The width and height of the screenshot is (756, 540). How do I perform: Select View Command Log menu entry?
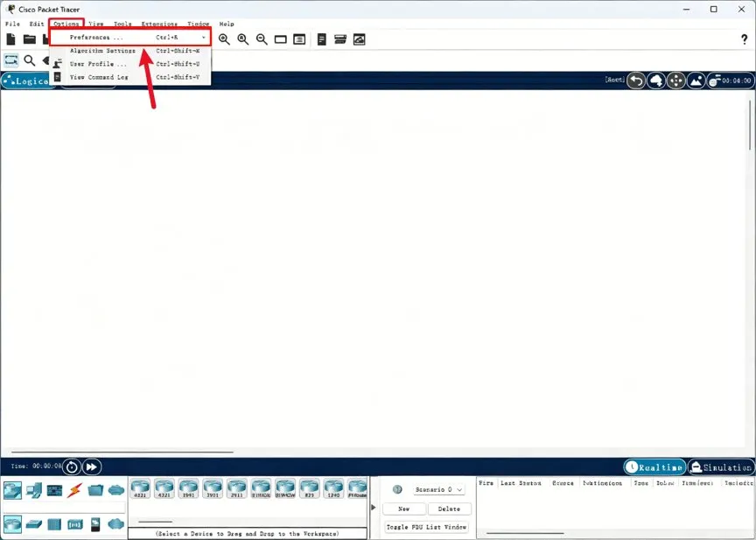[130, 77]
